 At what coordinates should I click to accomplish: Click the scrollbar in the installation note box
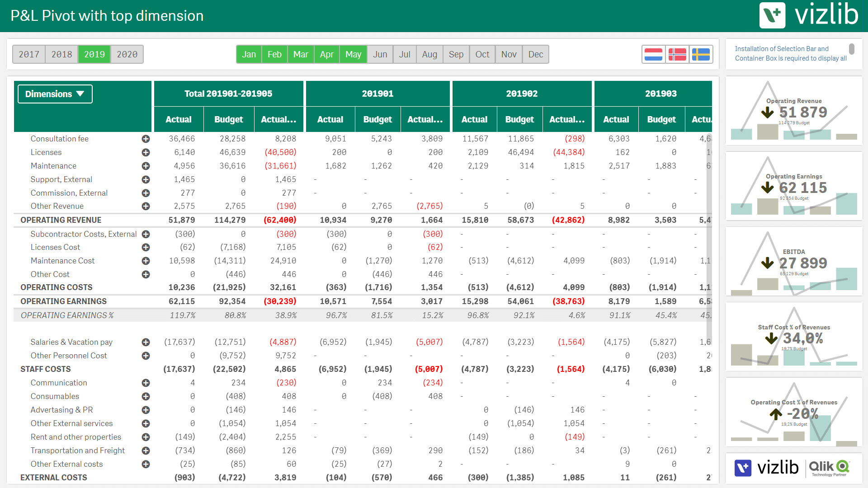click(x=852, y=49)
